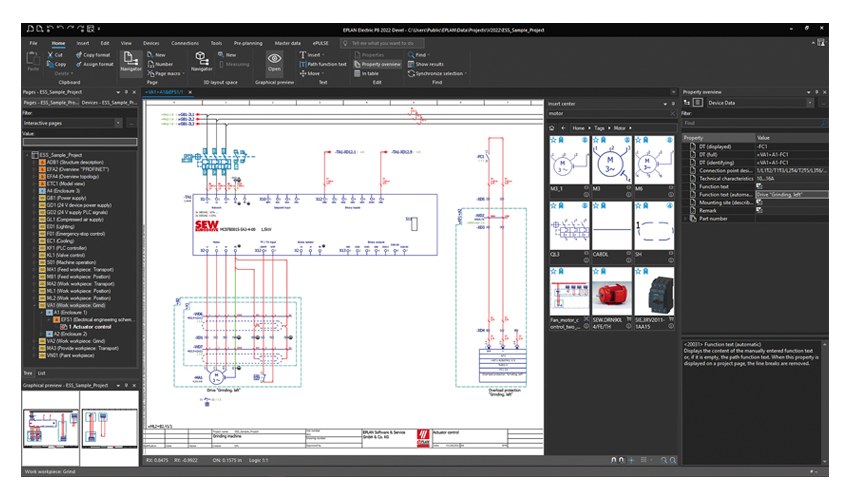The image size is (850, 500).
Task: Click the info icon on M3 tile
Action: pos(628,194)
